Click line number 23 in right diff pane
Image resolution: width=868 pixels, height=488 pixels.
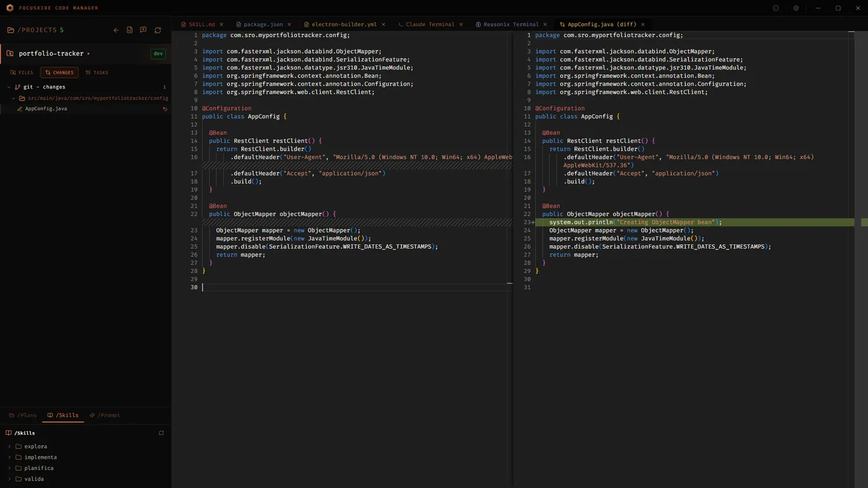coord(527,222)
